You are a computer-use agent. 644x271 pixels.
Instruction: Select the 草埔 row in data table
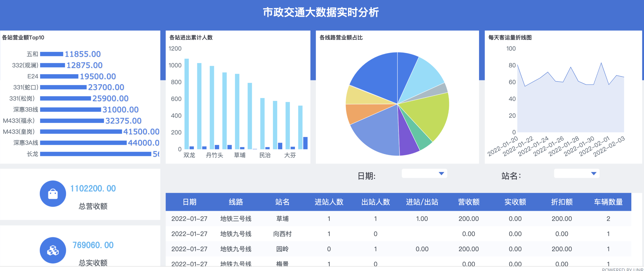282,219
